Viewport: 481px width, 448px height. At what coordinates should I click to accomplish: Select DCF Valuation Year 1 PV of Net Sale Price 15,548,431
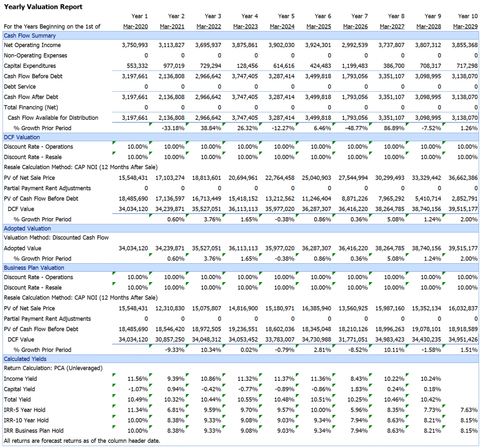133,178
